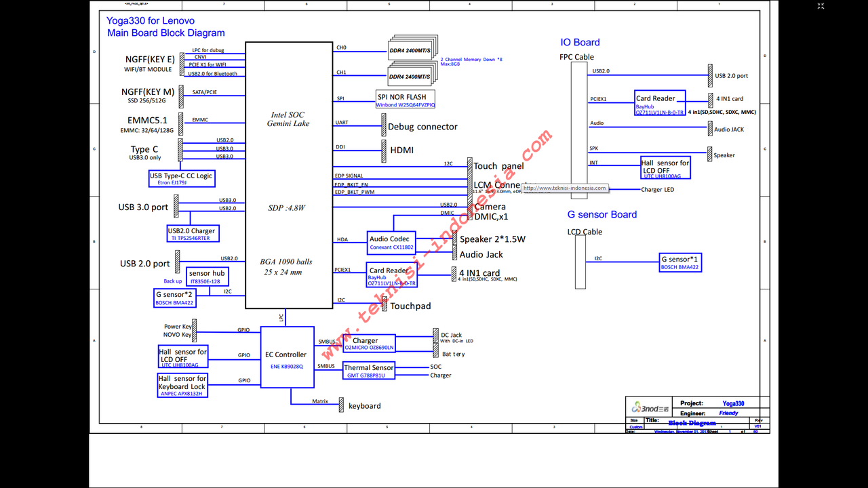The height and width of the screenshot is (488, 868).
Task: Click the 'NOVO Key' label
Action: tap(178, 335)
